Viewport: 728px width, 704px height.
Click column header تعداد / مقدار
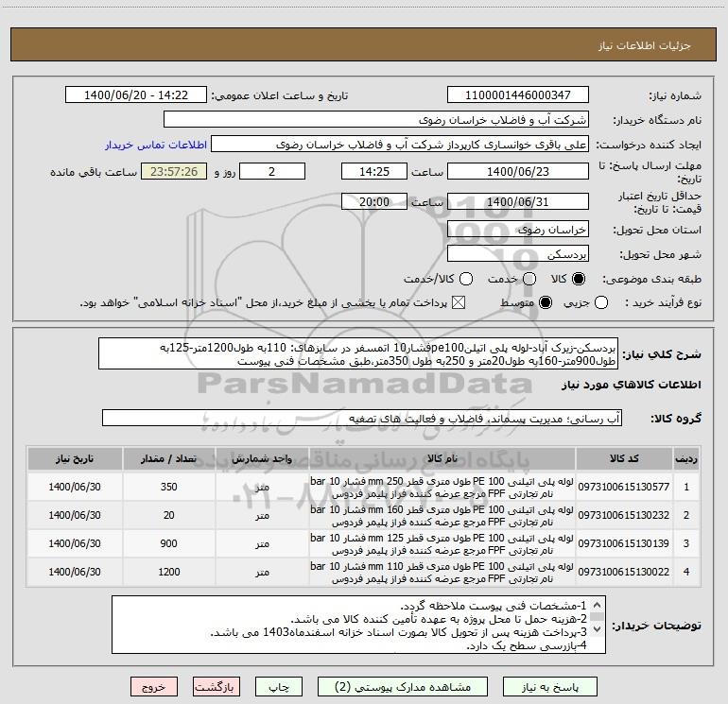[x=169, y=458]
